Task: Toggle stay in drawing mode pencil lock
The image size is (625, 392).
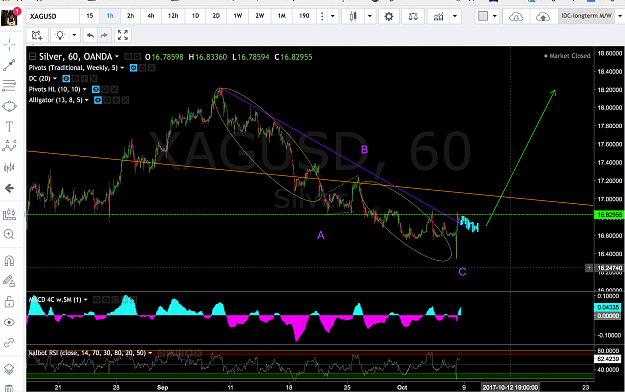Action: tap(9, 282)
